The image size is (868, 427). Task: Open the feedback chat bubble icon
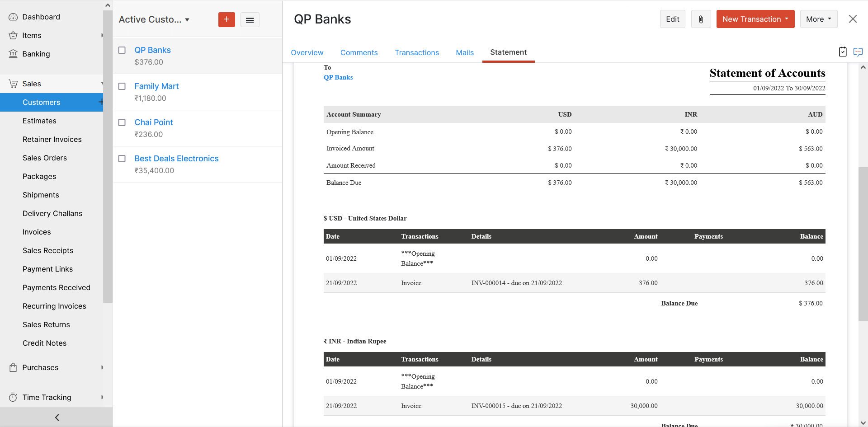point(858,52)
